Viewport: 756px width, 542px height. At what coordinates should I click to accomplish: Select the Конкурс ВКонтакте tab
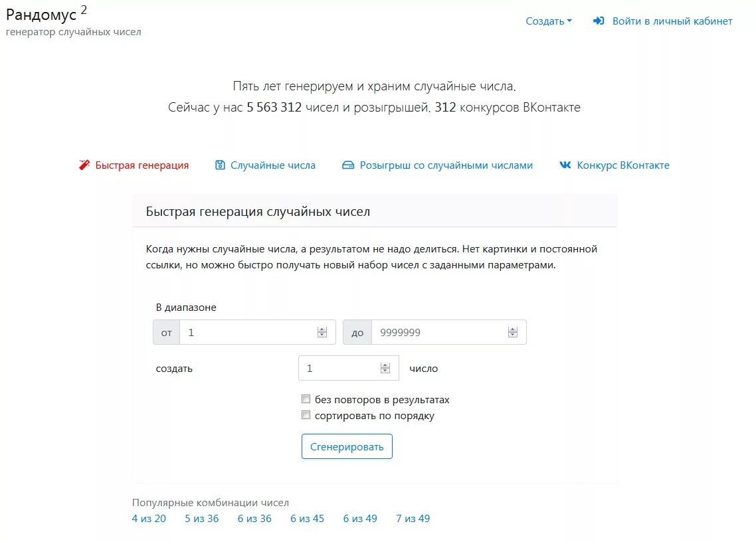[x=623, y=165]
